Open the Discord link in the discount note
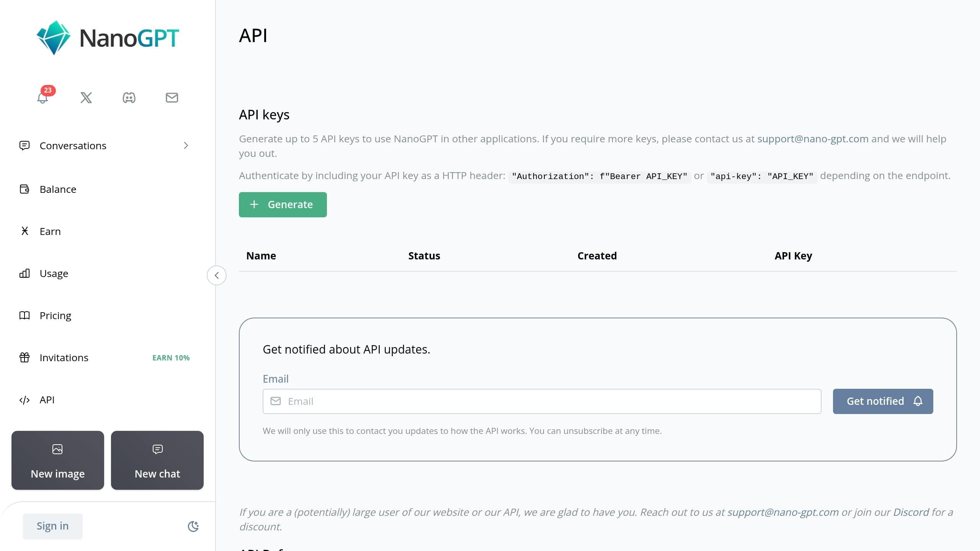This screenshot has height=551, width=980. (x=911, y=512)
